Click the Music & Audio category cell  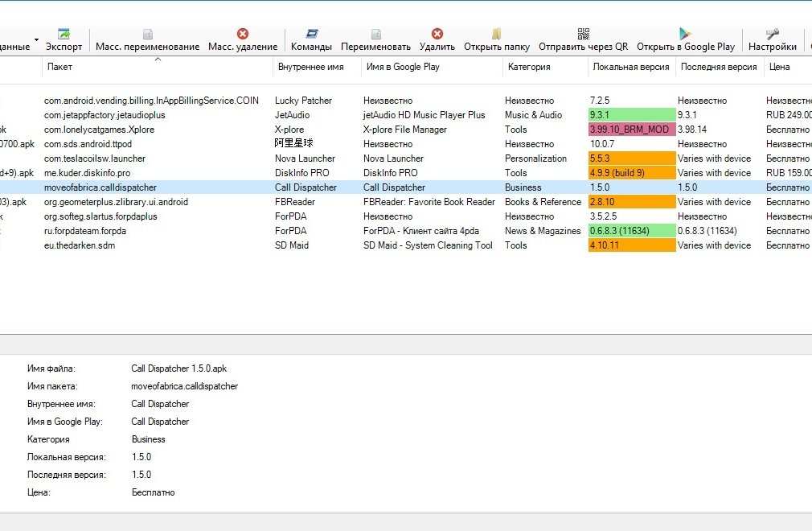click(533, 115)
